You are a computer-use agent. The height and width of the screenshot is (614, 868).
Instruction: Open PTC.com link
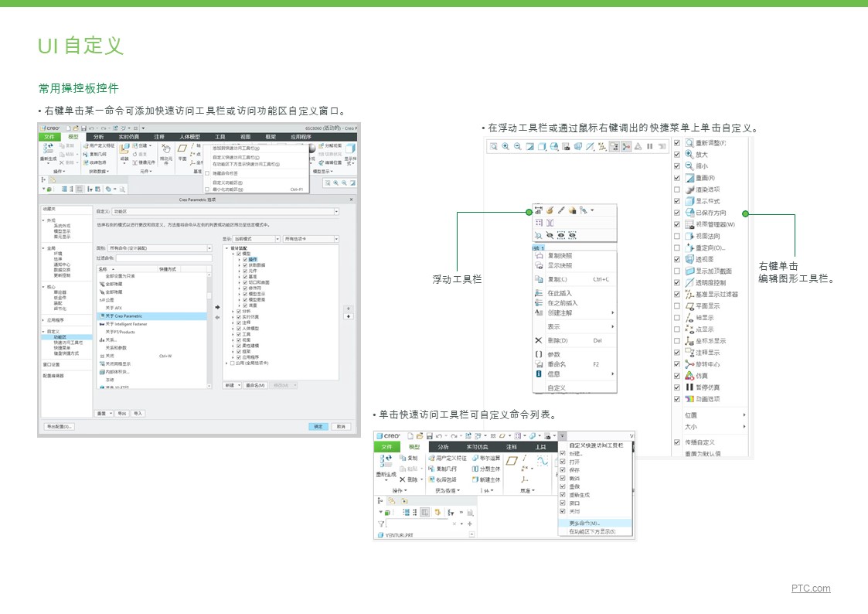811,588
